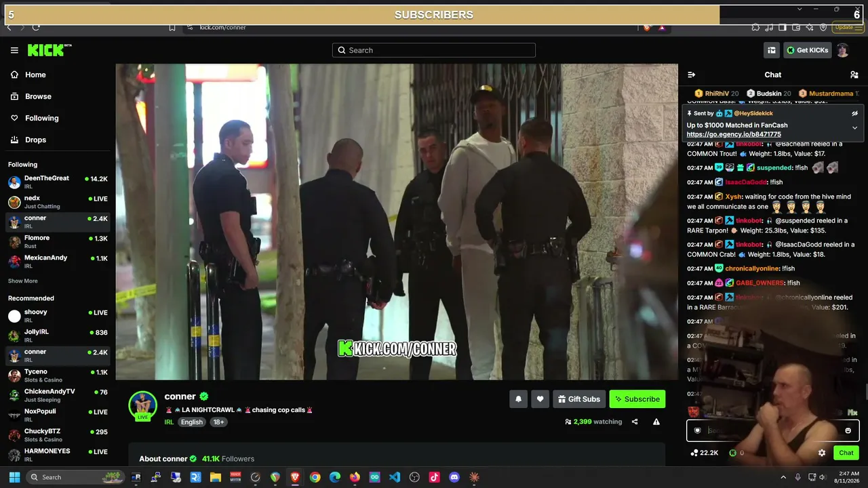Viewport: 868px width, 488px height.
Task: Click RhiRhiV in the chat leaderboard
Action: 717,94
